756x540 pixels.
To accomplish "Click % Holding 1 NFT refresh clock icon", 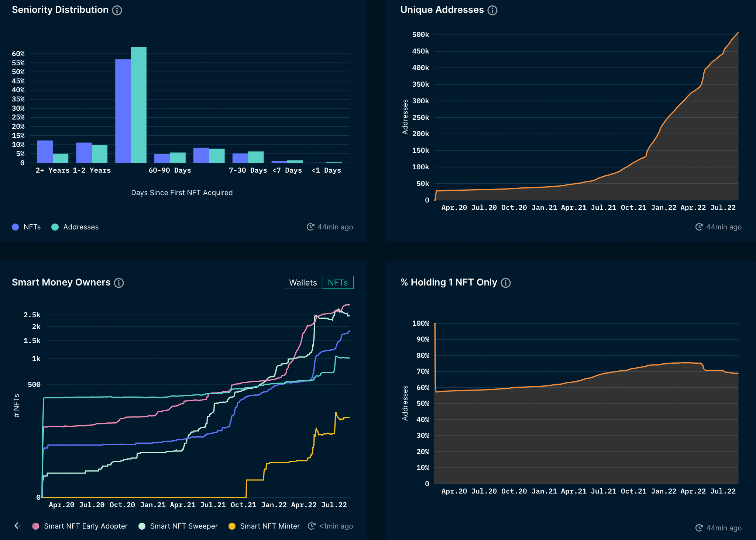I will pos(699,528).
